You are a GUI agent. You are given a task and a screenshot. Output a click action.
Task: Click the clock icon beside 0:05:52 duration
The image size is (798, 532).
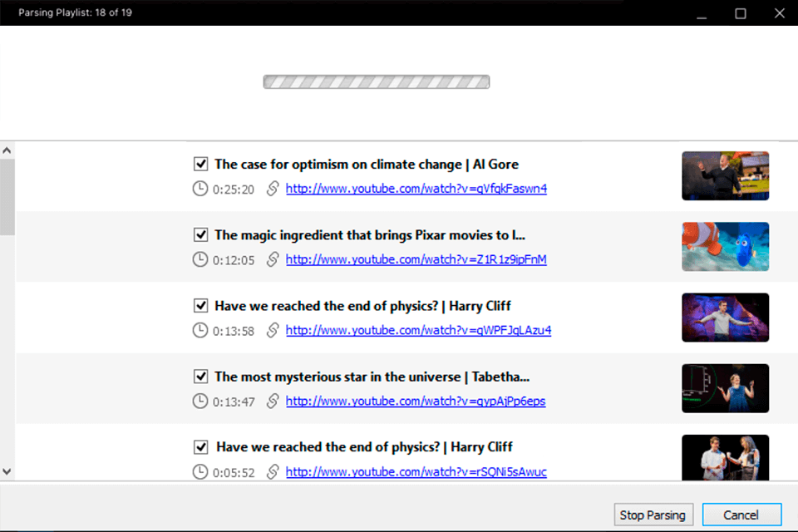pos(200,471)
